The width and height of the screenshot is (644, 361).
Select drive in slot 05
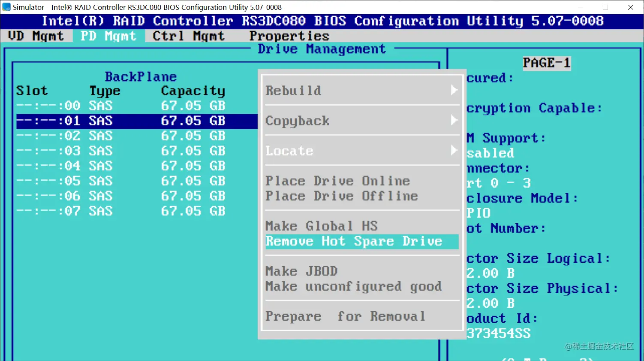click(136, 181)
